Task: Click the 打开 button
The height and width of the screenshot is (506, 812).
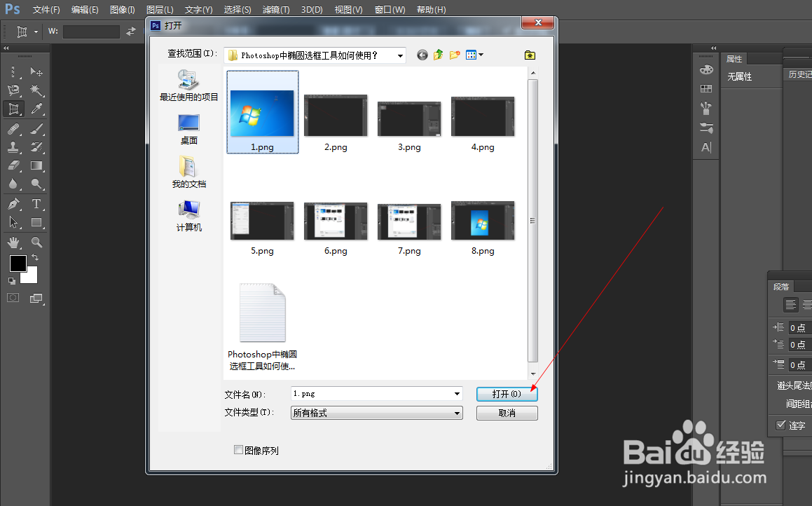Action: pos(507,393)
